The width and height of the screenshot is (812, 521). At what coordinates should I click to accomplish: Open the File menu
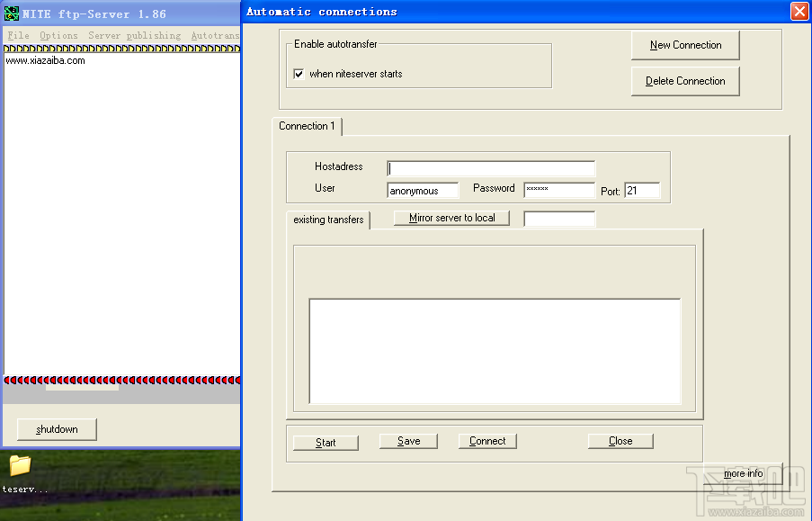click(17, 34)
